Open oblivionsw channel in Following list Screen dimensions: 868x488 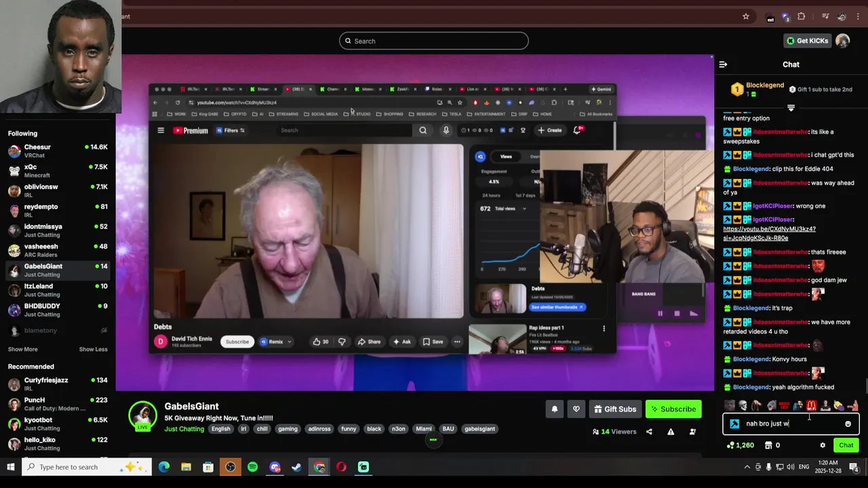[x=58, y=190]
